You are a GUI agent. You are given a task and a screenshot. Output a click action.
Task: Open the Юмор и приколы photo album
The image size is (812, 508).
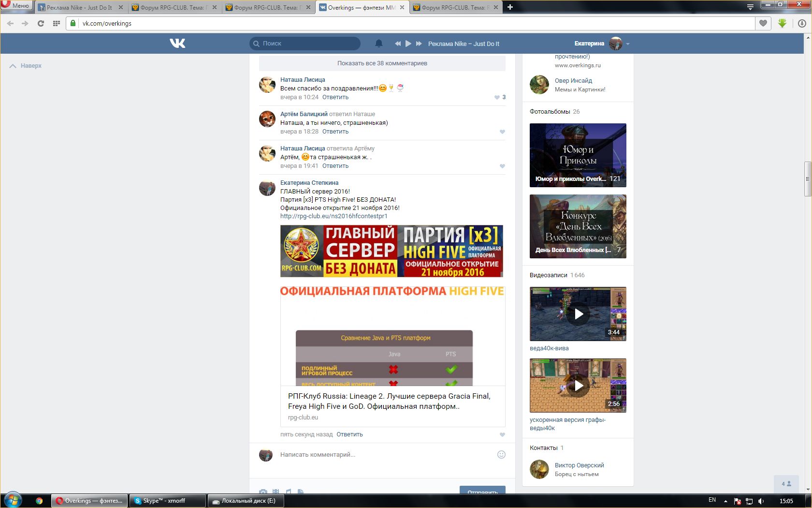[578, 155]
